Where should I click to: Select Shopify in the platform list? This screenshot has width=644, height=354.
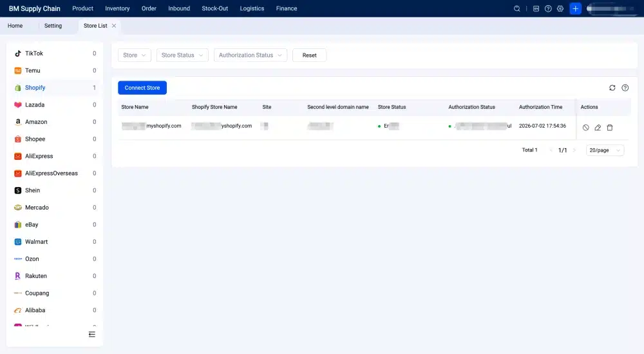coord(55,88)
